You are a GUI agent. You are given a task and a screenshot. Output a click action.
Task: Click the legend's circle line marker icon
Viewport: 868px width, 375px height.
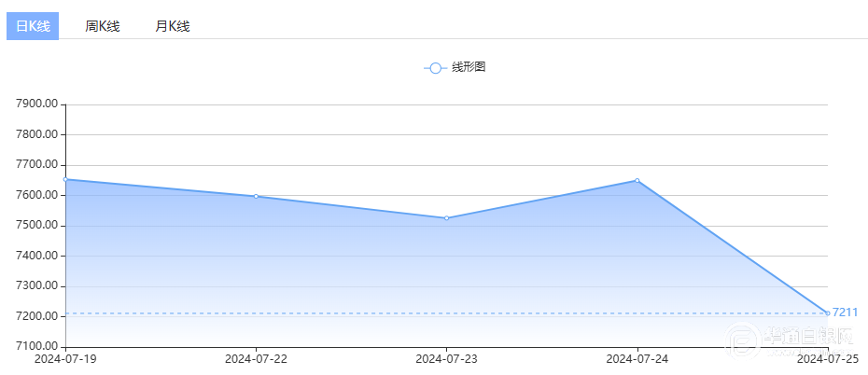point(435,68)
